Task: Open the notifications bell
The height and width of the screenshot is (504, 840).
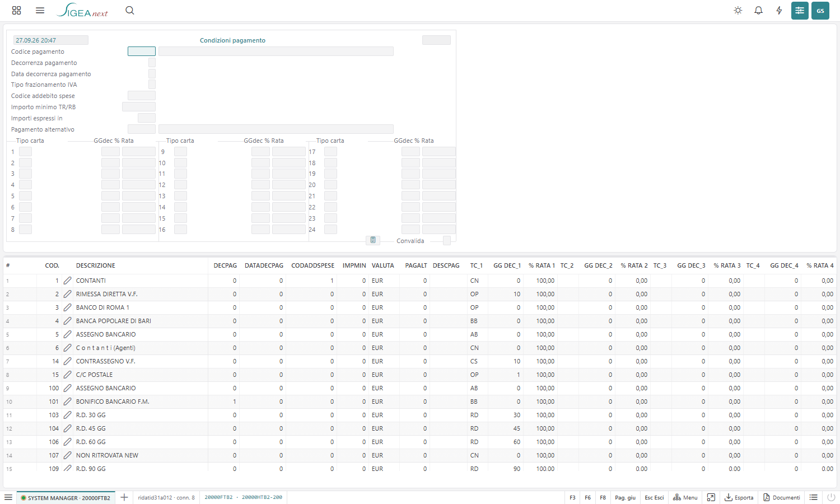Action: coord(758,11)
